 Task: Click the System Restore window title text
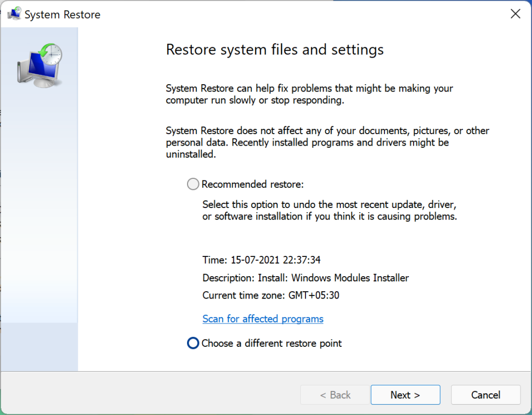click(x=62, y=15)
